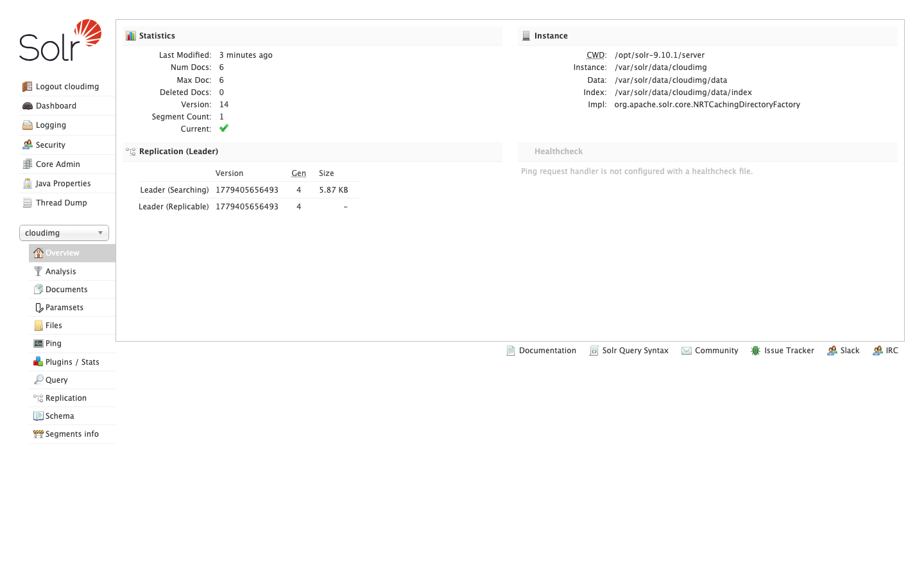Click 'org.apache.solr.core.NRTCachingDirectoryFactory' text

coord(707,105)
